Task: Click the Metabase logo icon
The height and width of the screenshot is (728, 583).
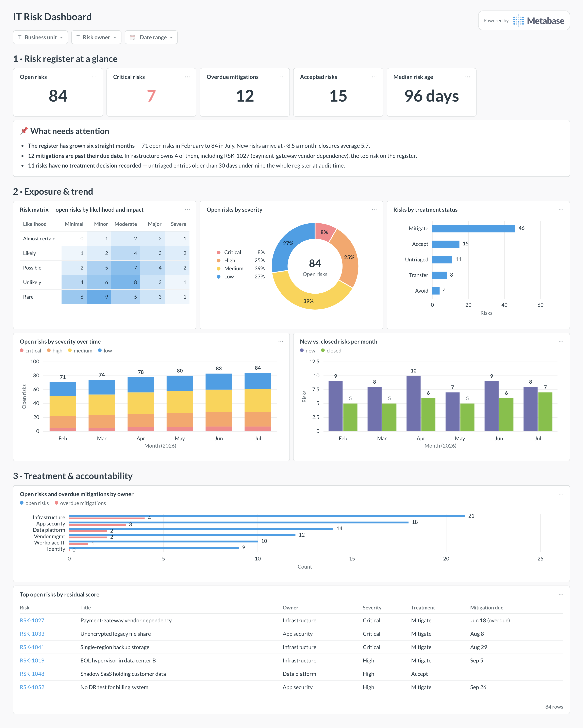Action: pyautogui.click(x=518, y=21)
